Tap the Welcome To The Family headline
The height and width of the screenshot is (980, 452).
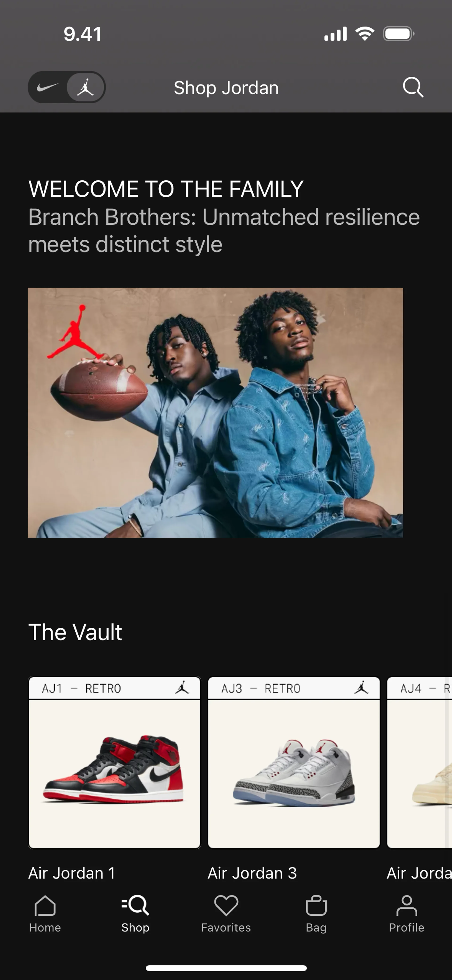coord(166,189)
